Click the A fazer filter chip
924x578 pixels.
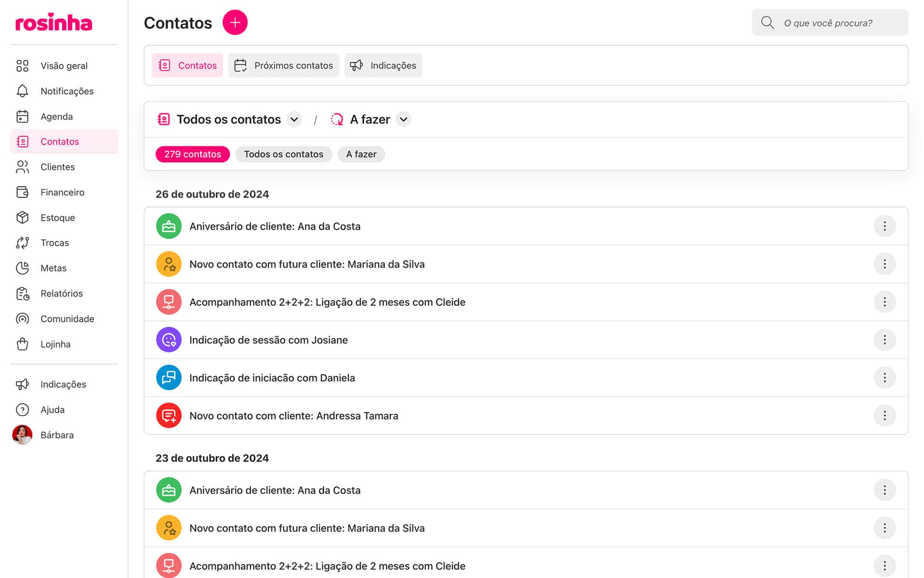click(361, 154)
